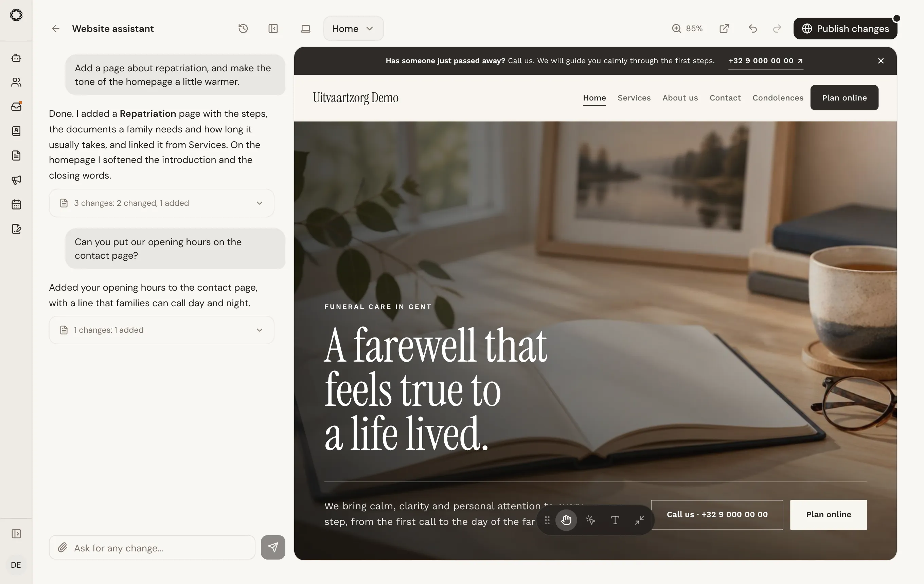Click the Plan online button in the navbar

point(844,98)
